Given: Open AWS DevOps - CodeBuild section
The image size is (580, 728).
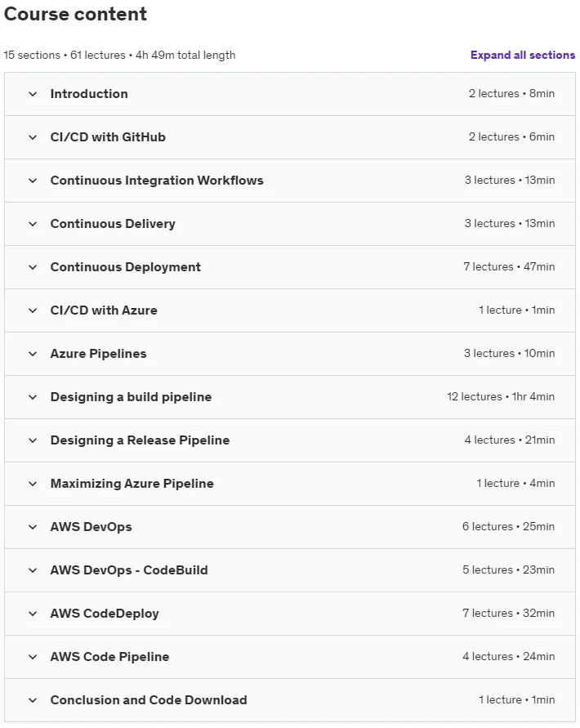Looking at the screenshot, I should (x=129, y=570).
